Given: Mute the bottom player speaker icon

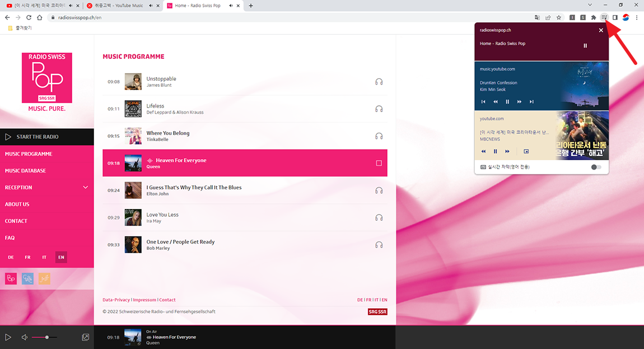Looking at the screenshot, I should tap(24, 337).
